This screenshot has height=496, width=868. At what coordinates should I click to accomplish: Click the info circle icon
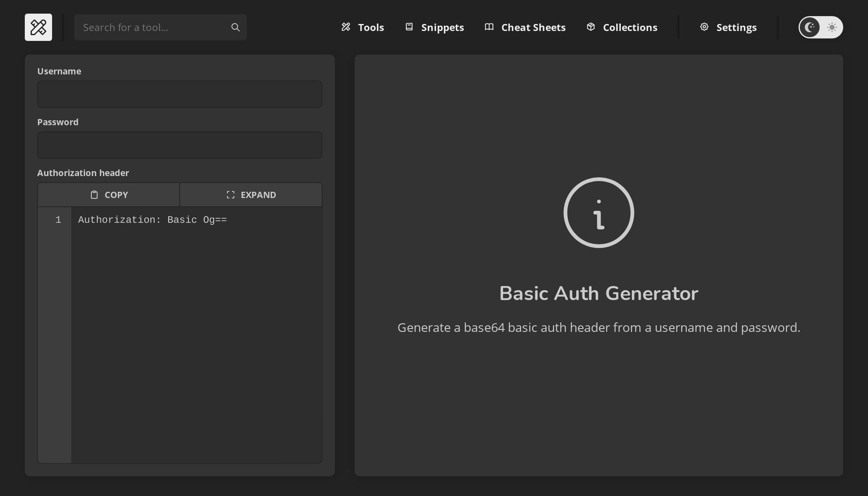click(x=599, y=213)
